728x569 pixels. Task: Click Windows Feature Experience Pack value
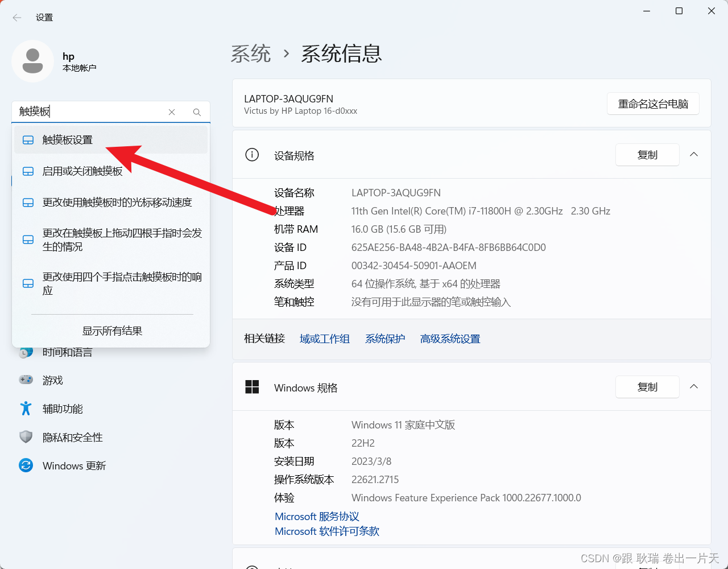click(466, 498)
